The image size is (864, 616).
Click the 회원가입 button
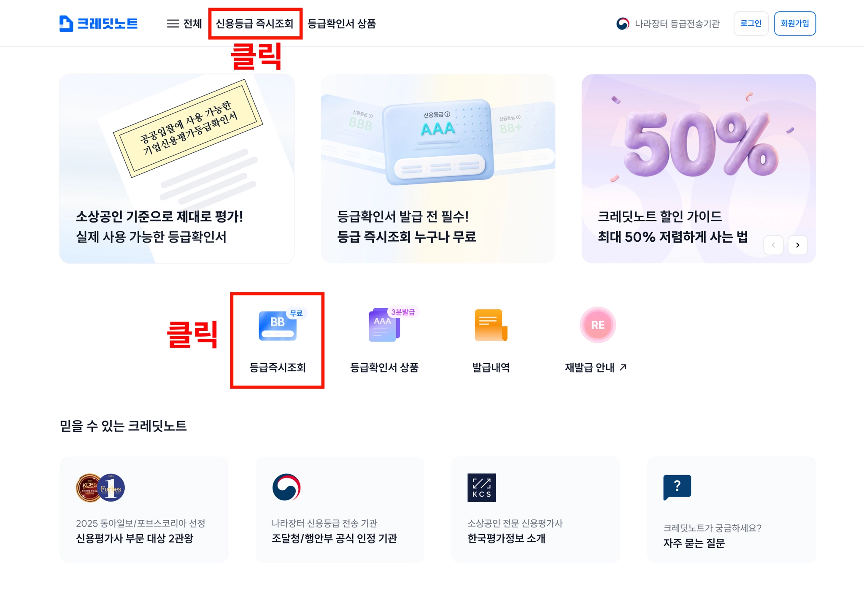point(795,24)
